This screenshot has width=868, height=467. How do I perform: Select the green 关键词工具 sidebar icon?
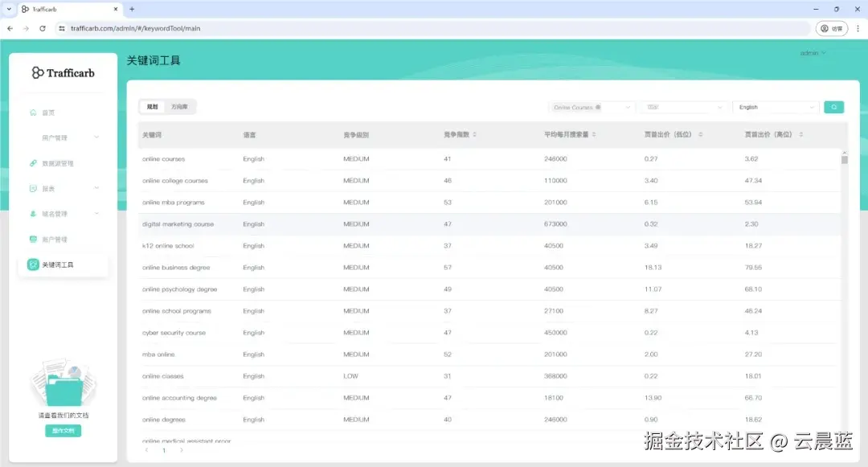click(x=33, y=264)
